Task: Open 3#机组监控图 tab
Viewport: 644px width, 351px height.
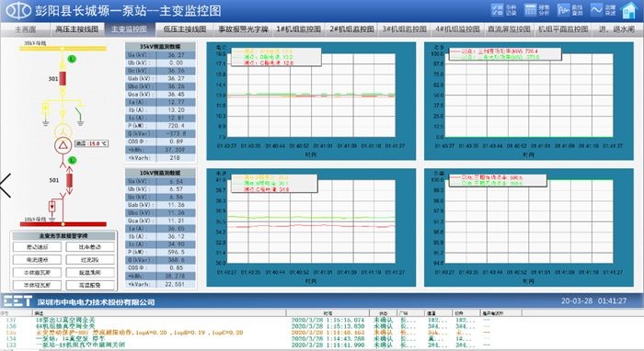Action: tap(405, 29)
